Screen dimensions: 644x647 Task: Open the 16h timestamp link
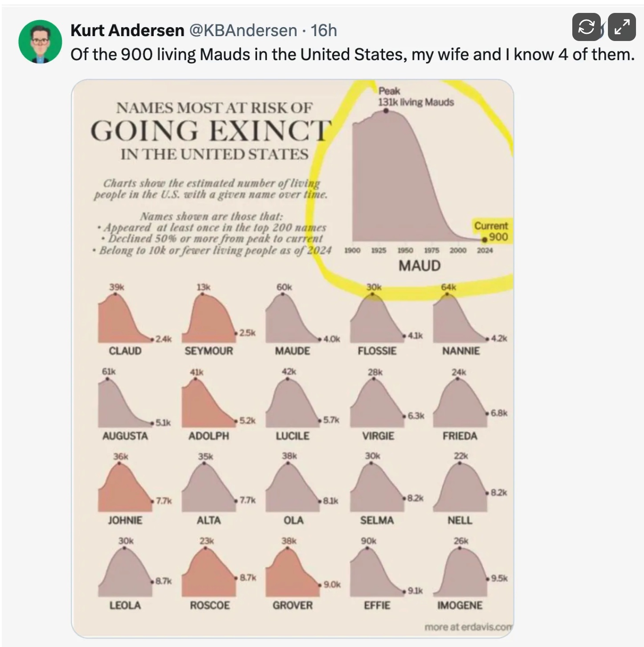pyautogui.click(x=324, y=30)
